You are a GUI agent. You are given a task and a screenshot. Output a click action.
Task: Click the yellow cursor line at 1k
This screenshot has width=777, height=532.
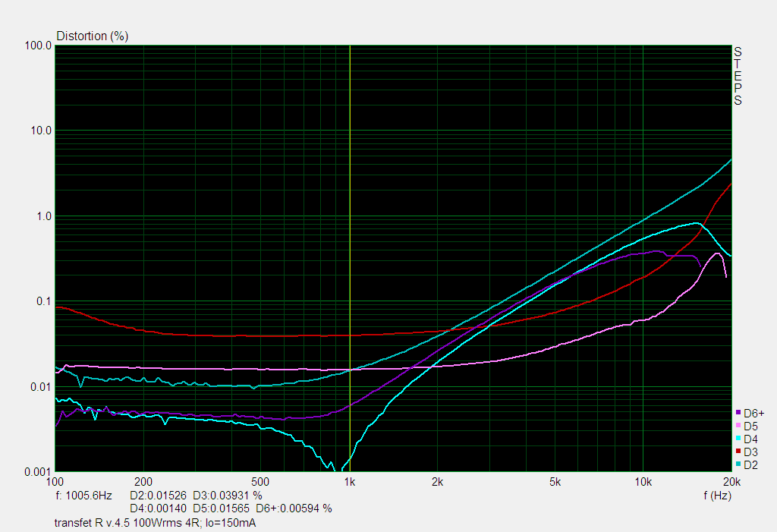350,258
